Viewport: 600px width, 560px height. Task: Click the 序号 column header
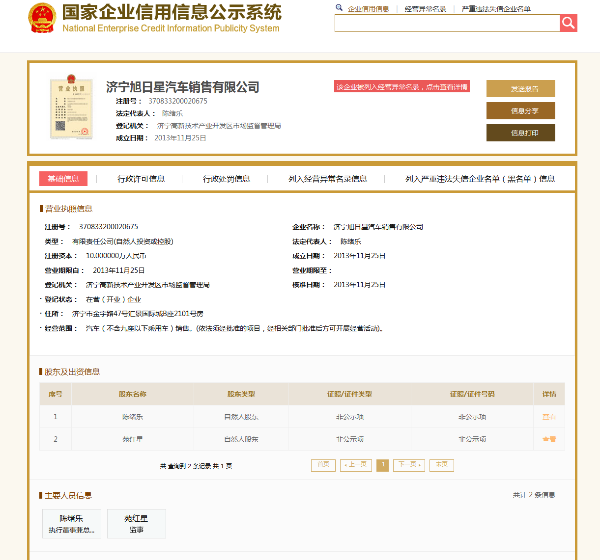pos(55,394)
